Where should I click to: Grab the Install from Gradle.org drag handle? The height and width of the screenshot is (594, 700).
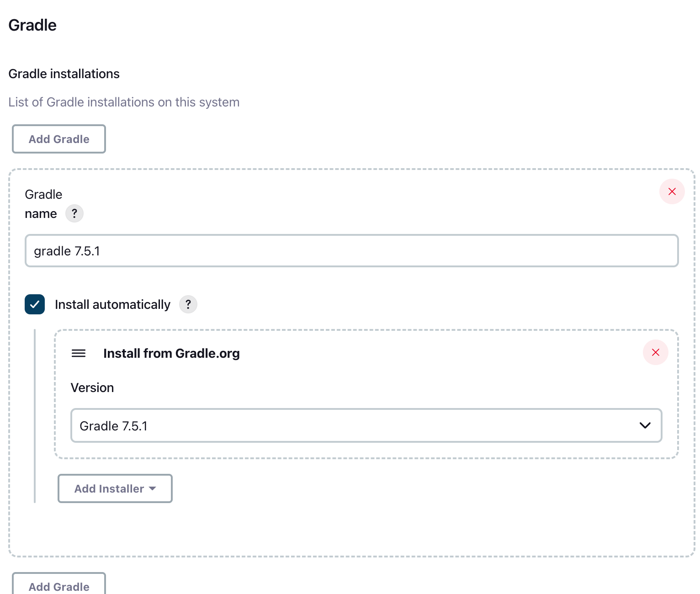(79, 353)
